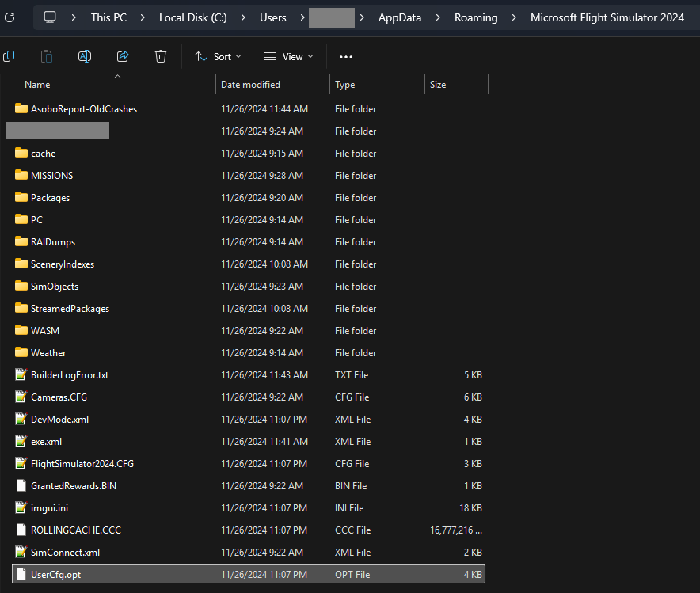700x593 pixels.
Task: Navigate to Roaming breadcrumb
Action: 476,17
